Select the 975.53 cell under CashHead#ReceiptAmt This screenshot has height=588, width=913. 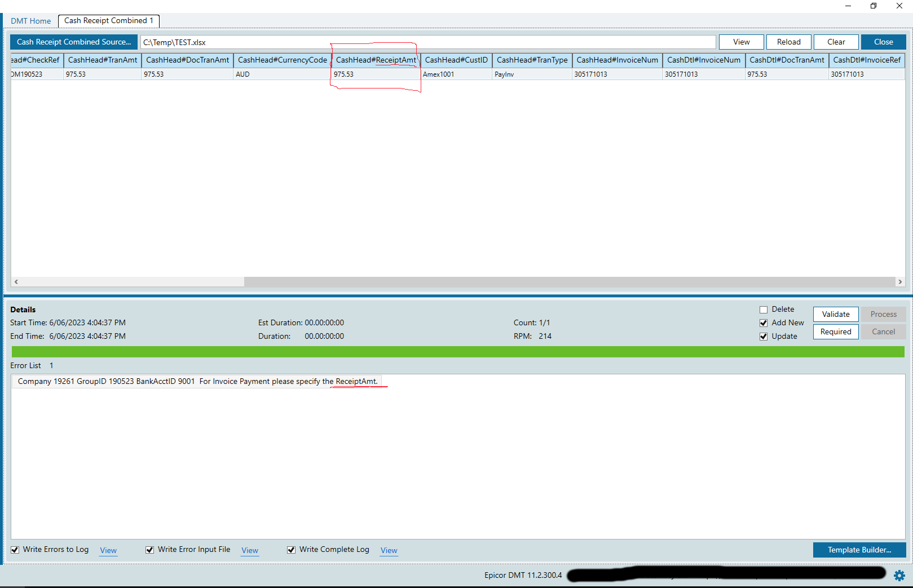coord(376,74)
